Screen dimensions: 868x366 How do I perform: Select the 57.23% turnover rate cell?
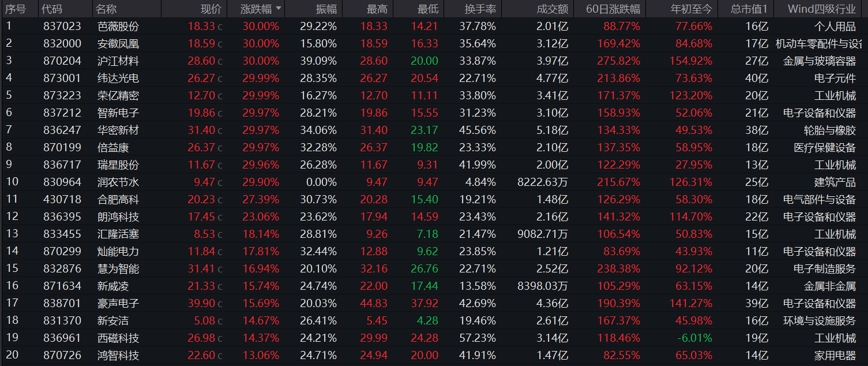coord(478,338)
